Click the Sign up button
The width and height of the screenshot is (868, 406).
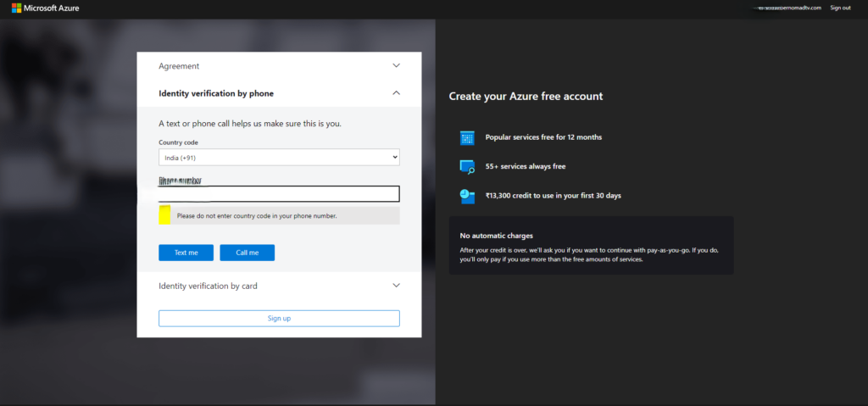(279, 319)
